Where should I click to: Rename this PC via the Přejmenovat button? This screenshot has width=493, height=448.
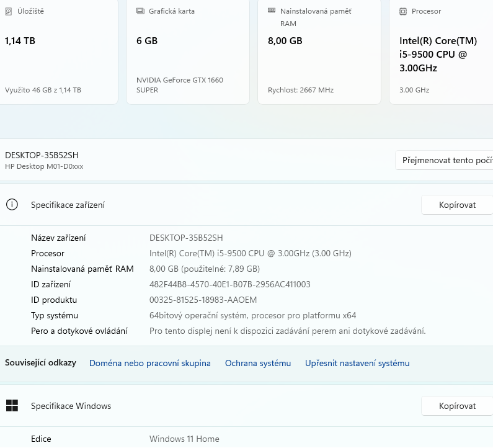click(x=444, y=160)
